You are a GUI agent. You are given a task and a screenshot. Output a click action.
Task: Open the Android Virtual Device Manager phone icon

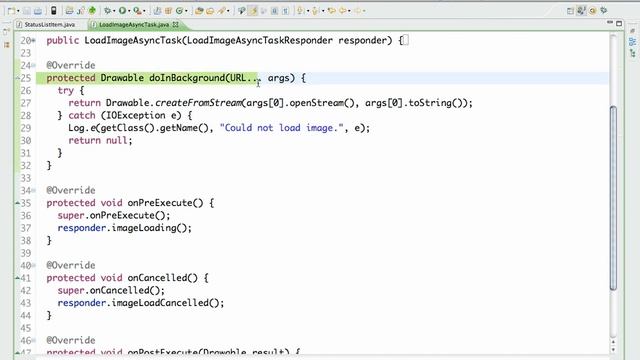click(x=53, y=11)
